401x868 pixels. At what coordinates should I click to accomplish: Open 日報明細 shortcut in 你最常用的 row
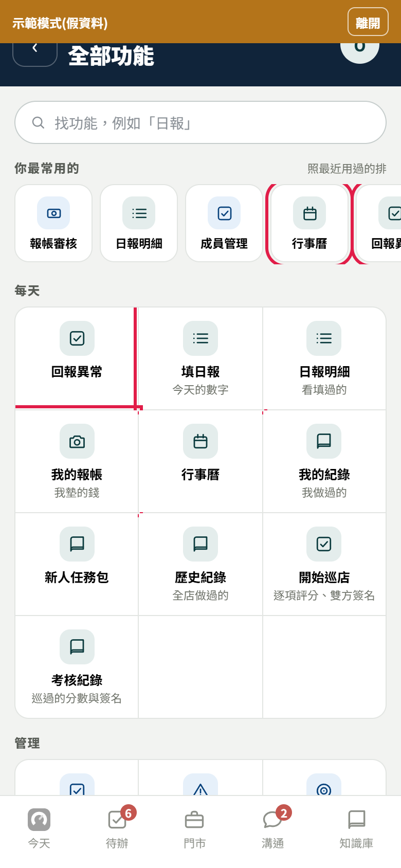(139, 223)
